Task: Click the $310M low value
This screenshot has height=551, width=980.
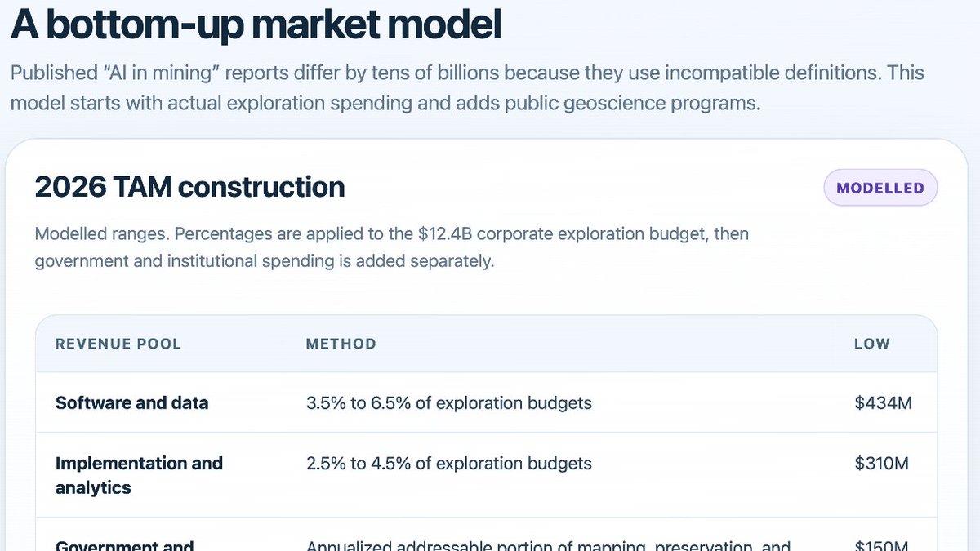Action: pos(881,463)
